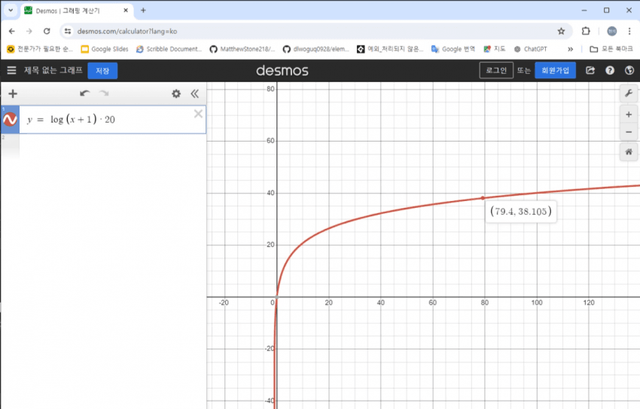
Task: Reset graph to default viewport home
Action: (x=628, y=152)
